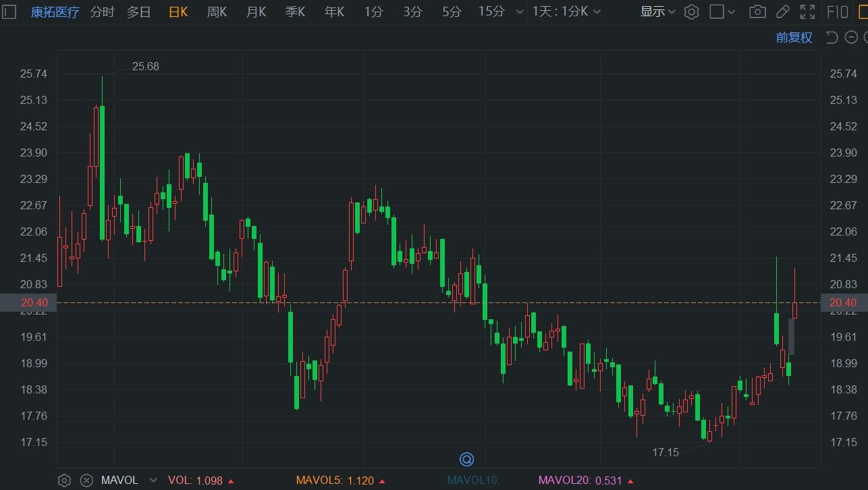This screenshot has height=490, width=868.
Task: Open the 显示 display dropdown
Action: pos(658,11)
